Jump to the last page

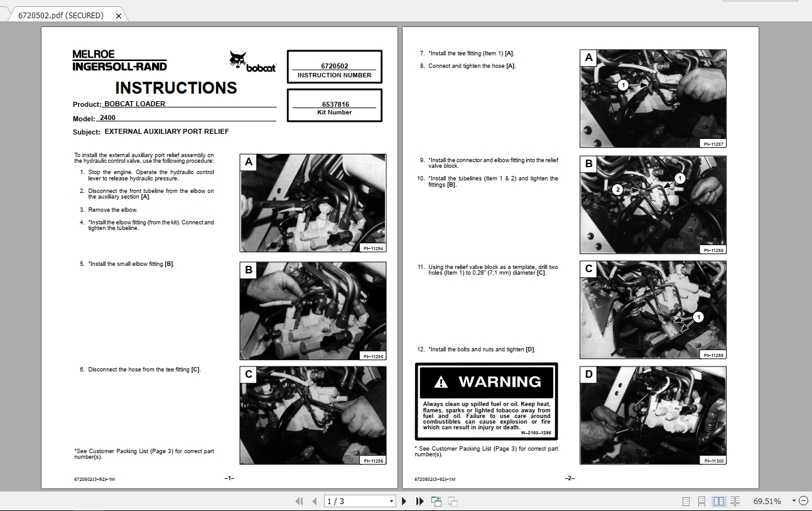coord(420,501)
